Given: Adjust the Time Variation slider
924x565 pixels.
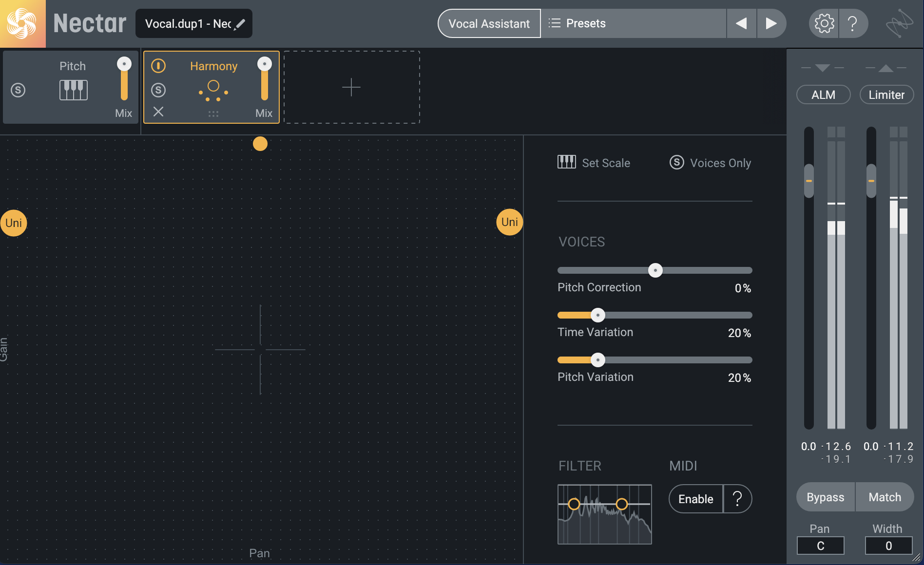Looking at the screenshot, I should [655, 315].
